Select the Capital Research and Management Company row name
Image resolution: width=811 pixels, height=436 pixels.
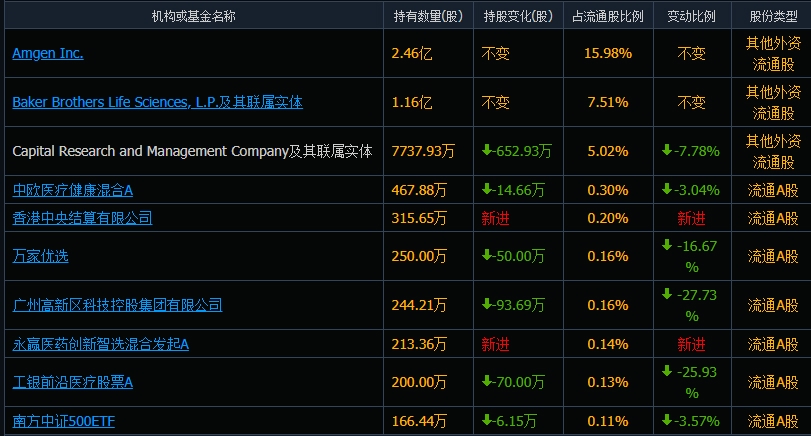192,152
